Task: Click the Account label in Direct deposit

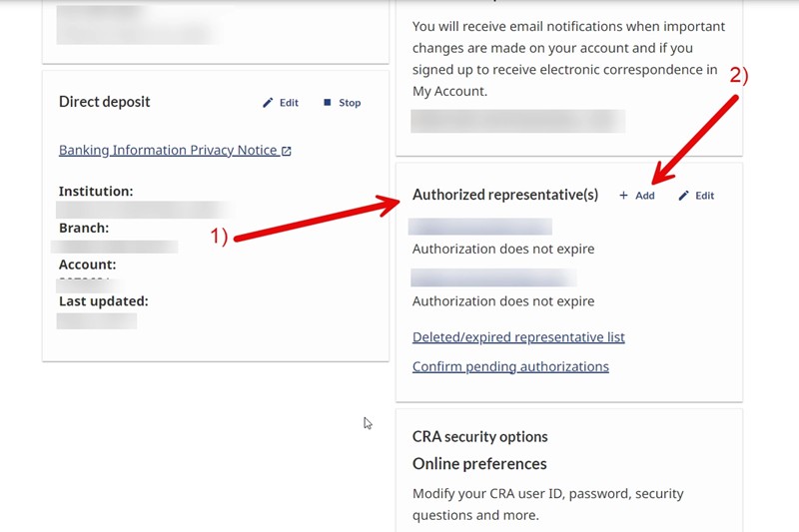Action: coord(88,265)
